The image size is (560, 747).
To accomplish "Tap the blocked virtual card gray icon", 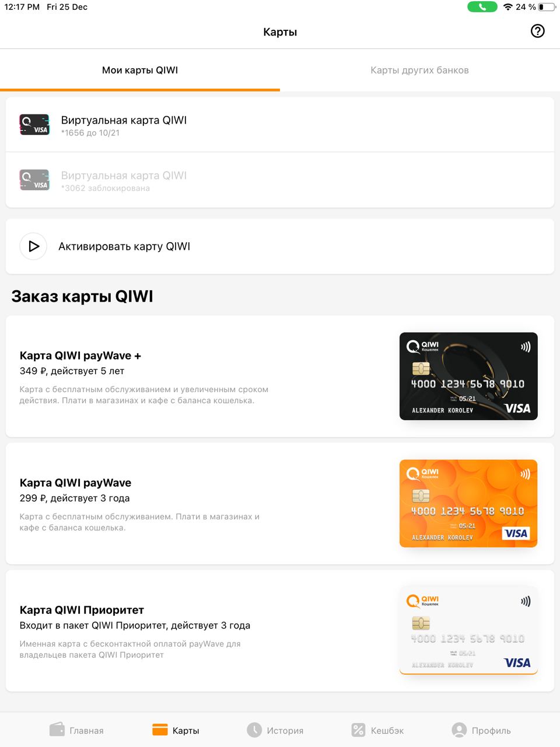I will 34,180.
